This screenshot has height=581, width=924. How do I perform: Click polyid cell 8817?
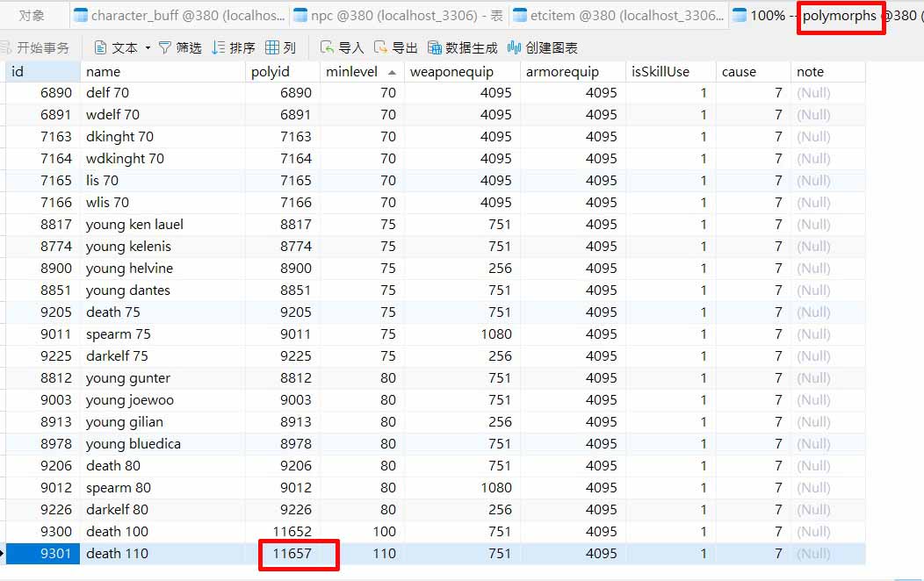(283, 225)
